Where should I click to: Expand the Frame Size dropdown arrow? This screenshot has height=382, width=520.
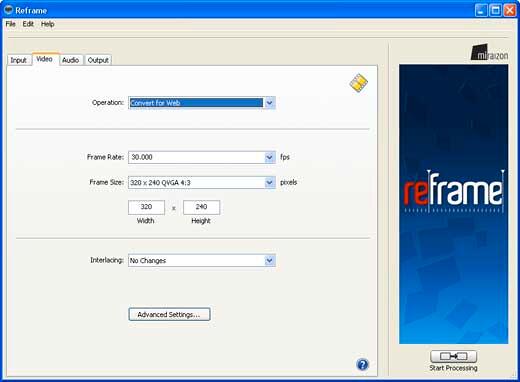269,183
